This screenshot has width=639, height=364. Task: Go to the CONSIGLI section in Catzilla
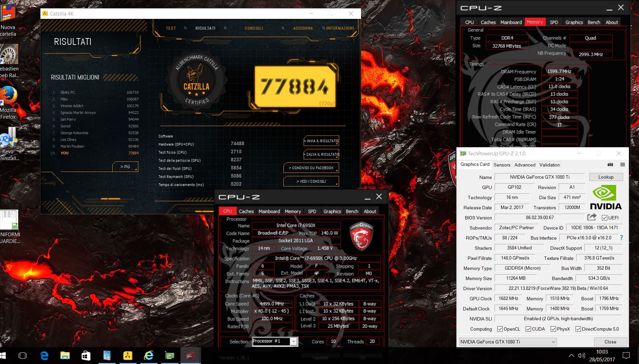254,28
